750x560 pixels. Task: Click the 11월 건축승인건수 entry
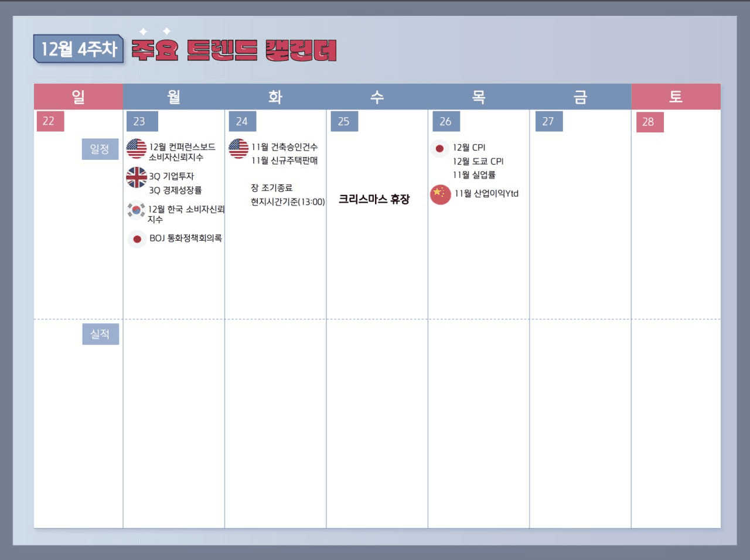pyautogui.click(x=285, y=147)
